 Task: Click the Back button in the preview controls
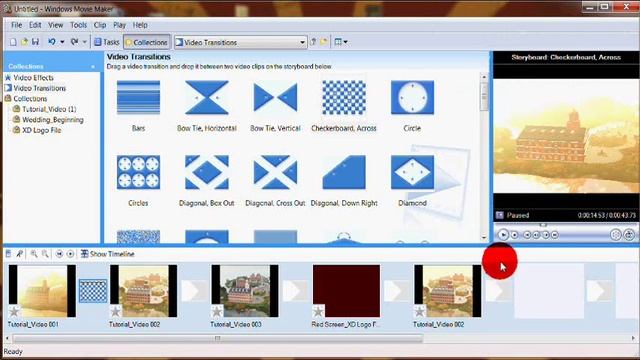(527, 235)
